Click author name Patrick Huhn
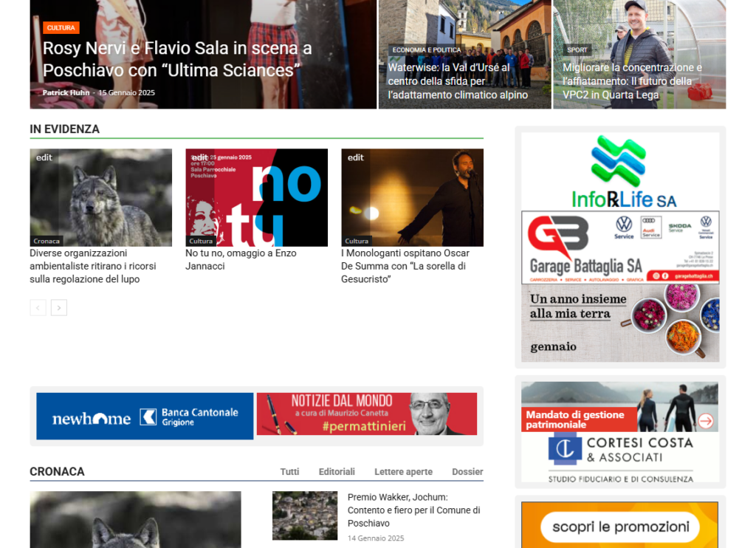 [x=66, y=93]
